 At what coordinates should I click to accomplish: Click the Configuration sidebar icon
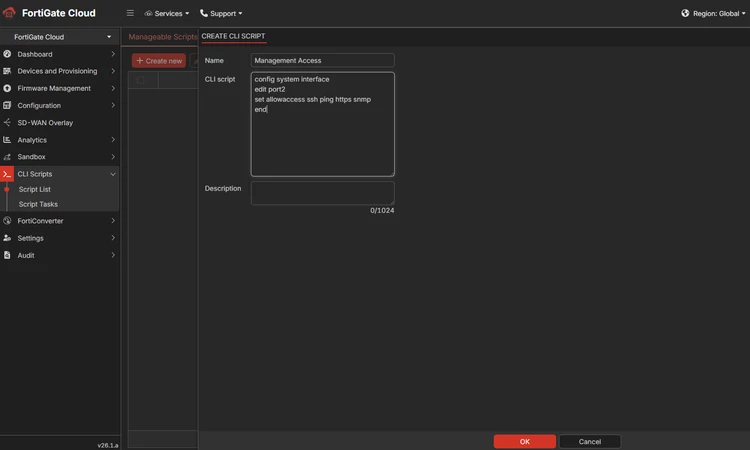coord(7,105)
